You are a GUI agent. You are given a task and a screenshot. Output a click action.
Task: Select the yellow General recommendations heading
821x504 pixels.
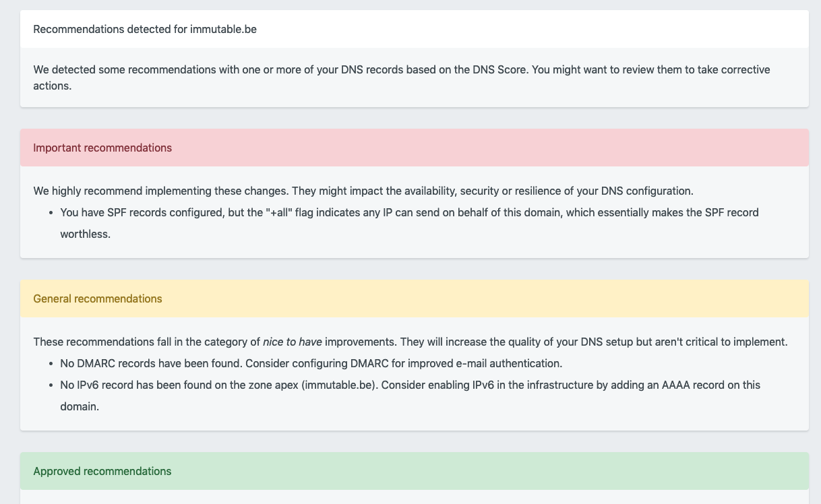click(x=98, y=299)
